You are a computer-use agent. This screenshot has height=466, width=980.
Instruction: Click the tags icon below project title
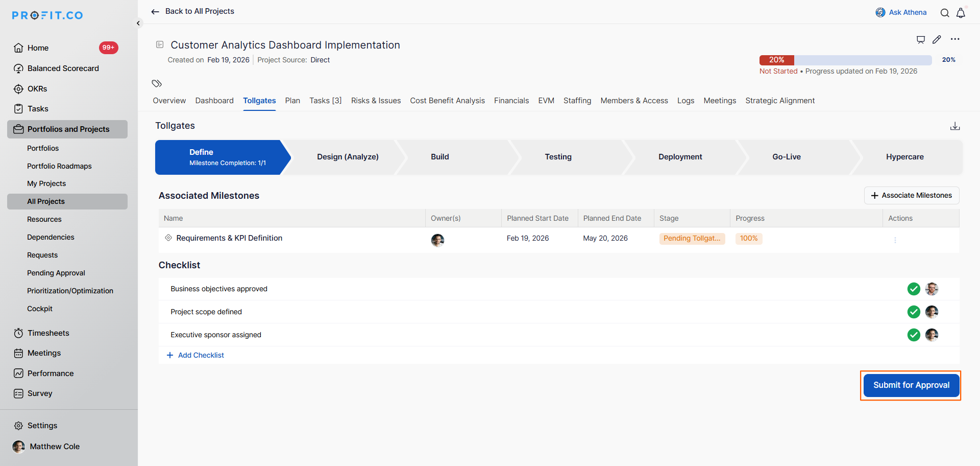(157, 83)
